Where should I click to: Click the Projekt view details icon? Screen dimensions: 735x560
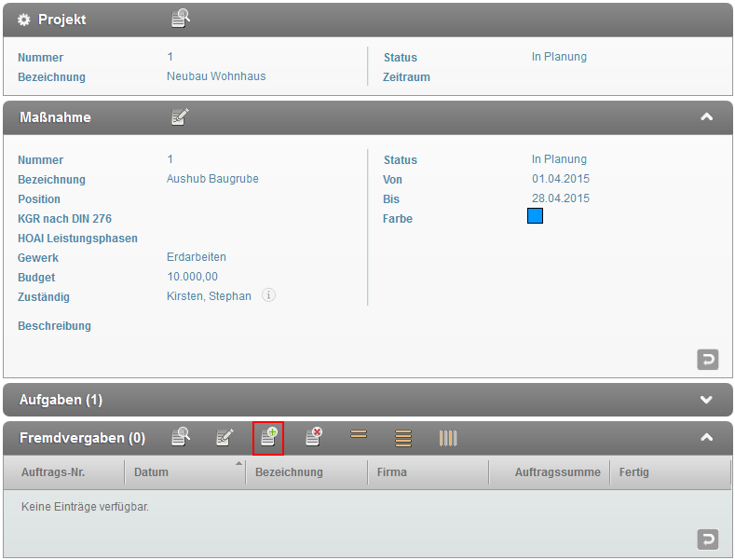(x=181, y=19)
